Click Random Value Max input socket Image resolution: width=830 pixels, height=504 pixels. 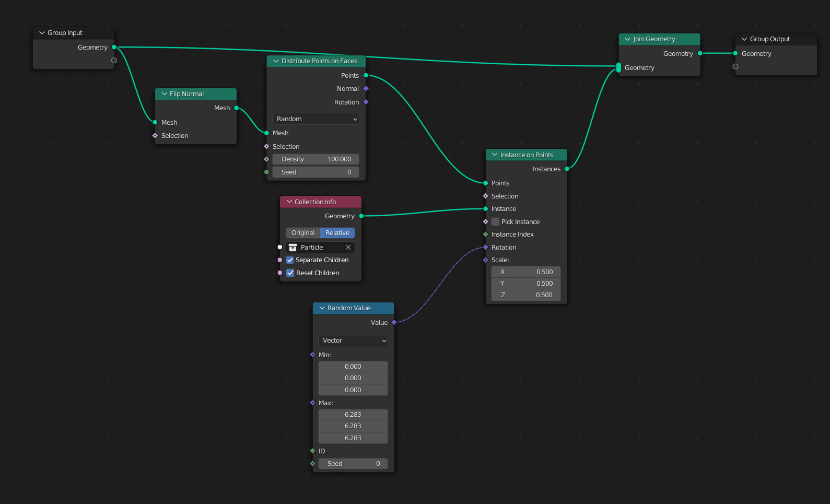coord(312,403)
